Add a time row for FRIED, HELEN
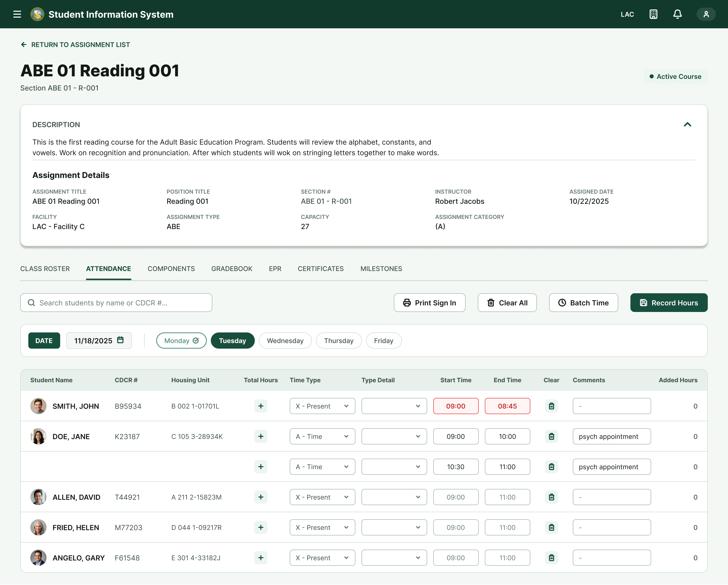 point(261,528)
